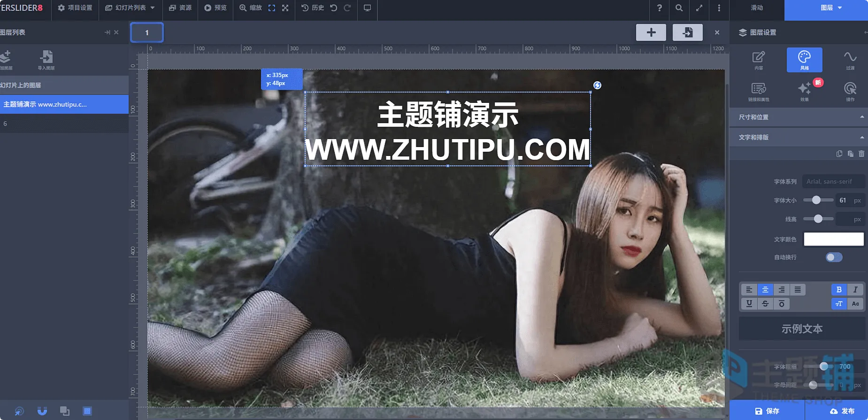Align text right
Screen dimensions: 868x420
782,289
